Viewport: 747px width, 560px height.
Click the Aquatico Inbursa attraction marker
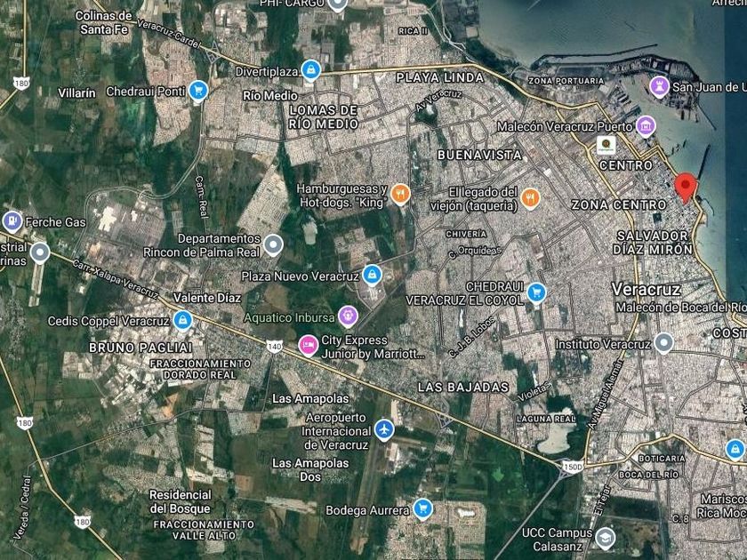point(349,316)
